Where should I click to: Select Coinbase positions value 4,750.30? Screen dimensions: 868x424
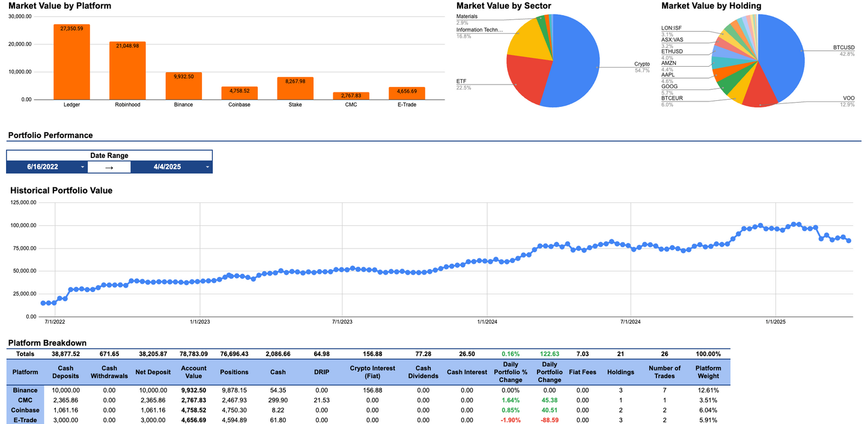[234, 410]
